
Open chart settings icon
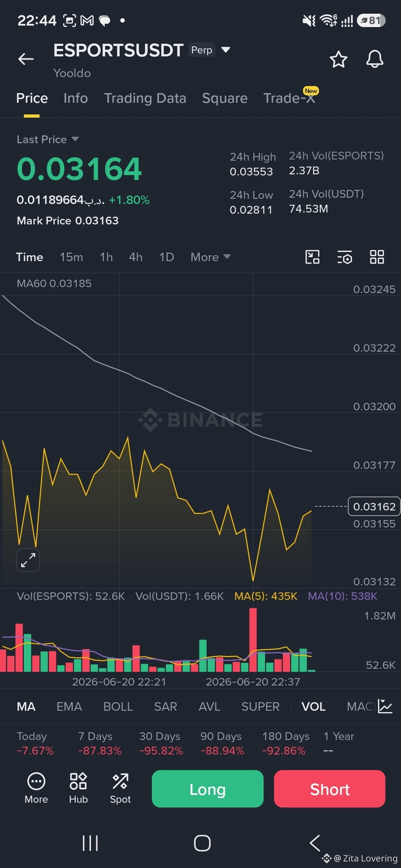(x=345, y=257)
